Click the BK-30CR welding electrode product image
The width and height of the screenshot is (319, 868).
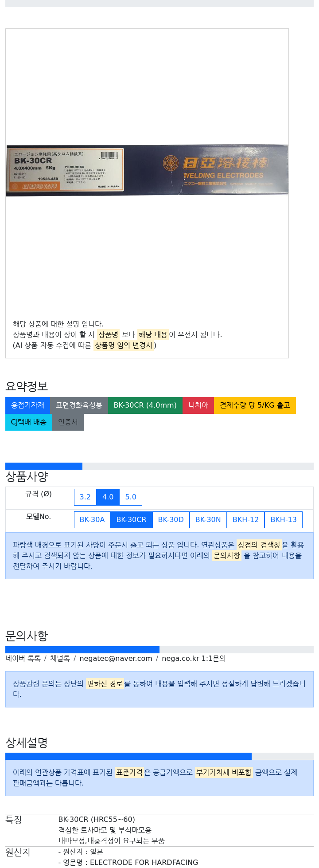click(147, 170)
